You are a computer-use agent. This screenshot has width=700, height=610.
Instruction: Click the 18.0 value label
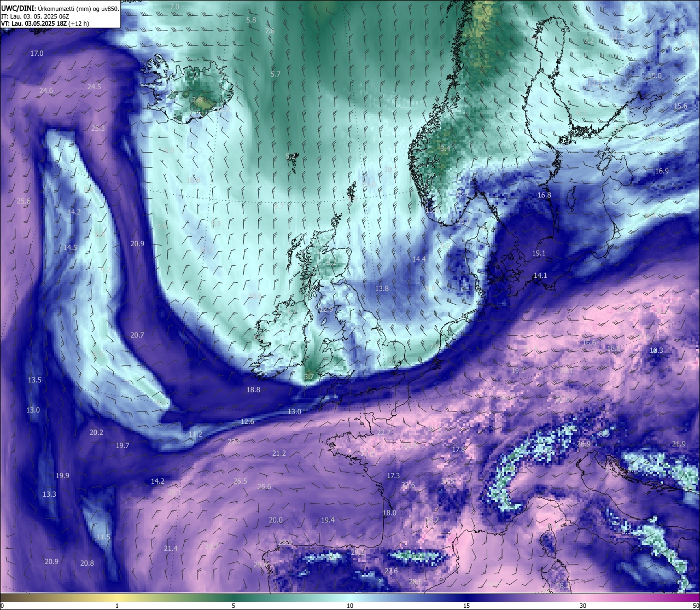pyautogui.click(x=389, y=513)
